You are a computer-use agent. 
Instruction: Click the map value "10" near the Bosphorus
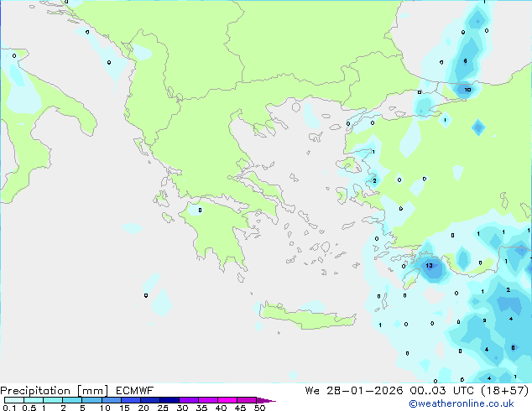click(467, 90)
